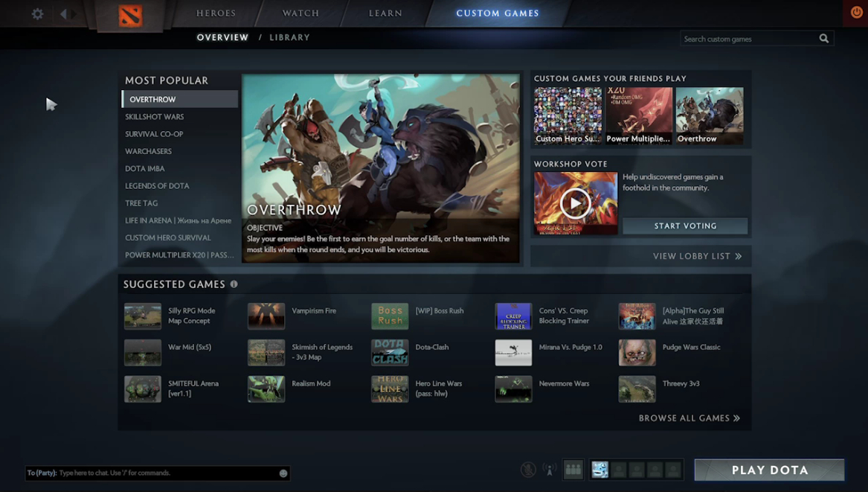This screenshot has width=868, height=492.
Task: Click the "Pudge Wars Classic" title text
Action: click(x=692, y=348)
